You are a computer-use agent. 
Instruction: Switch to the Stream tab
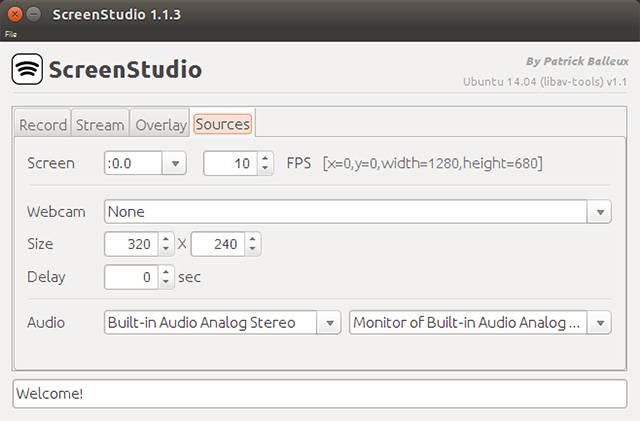point(100,125)
